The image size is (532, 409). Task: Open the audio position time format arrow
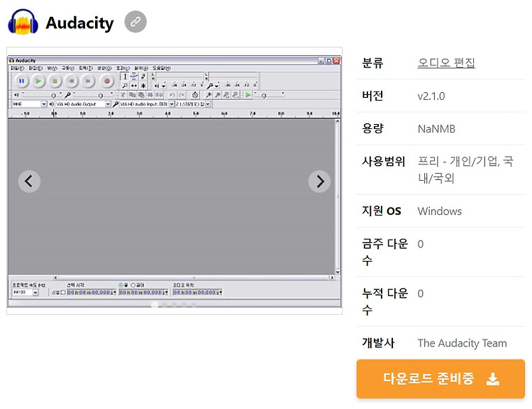tap(220, 292)
